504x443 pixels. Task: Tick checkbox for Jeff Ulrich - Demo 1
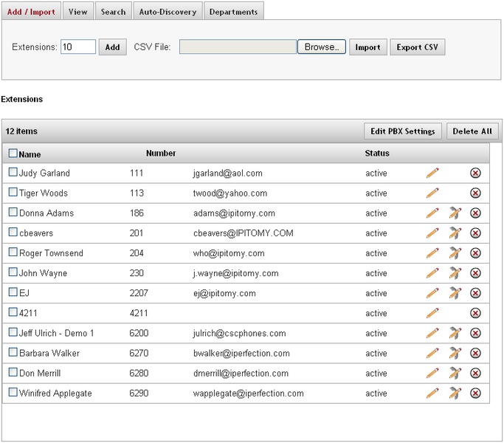pyautogui.click(x=13, y=332)
